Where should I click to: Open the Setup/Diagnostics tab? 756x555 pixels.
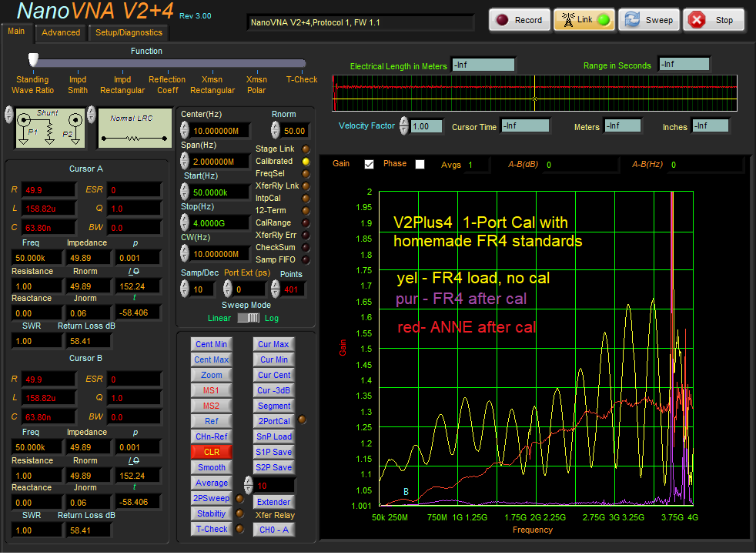click(x=129, y=32)
